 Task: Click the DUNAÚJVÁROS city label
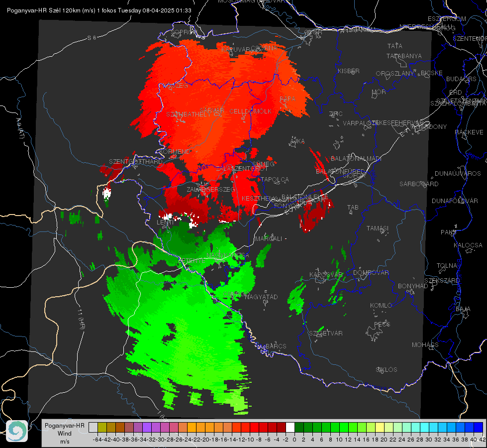pos(458,174)
